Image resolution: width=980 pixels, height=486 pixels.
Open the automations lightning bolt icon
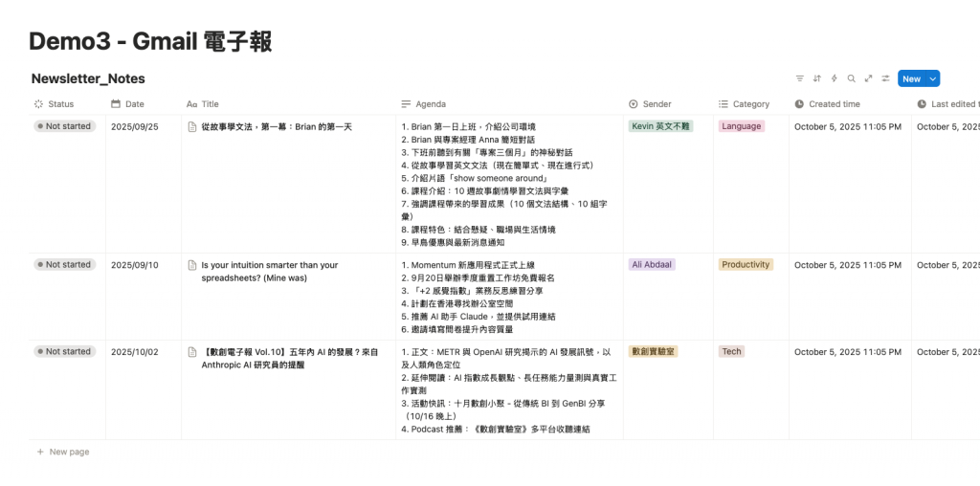coord(834,78)
